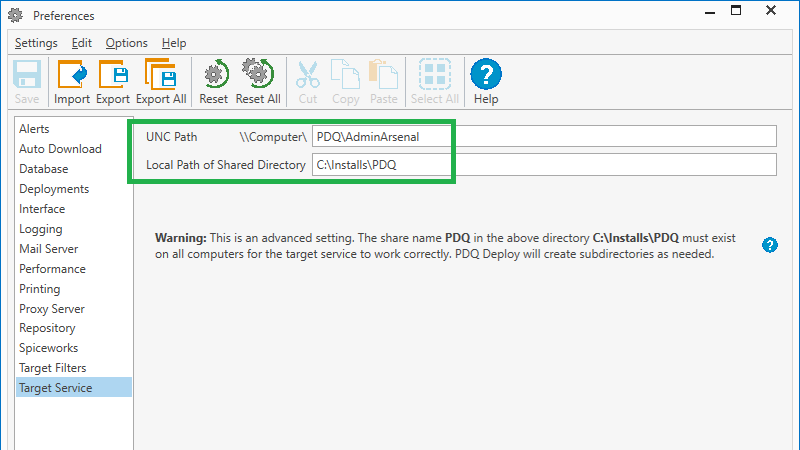This screenshot has height=450, width=800.
Task: Open the Help menu in menu bar
Action: coord(174,43)
